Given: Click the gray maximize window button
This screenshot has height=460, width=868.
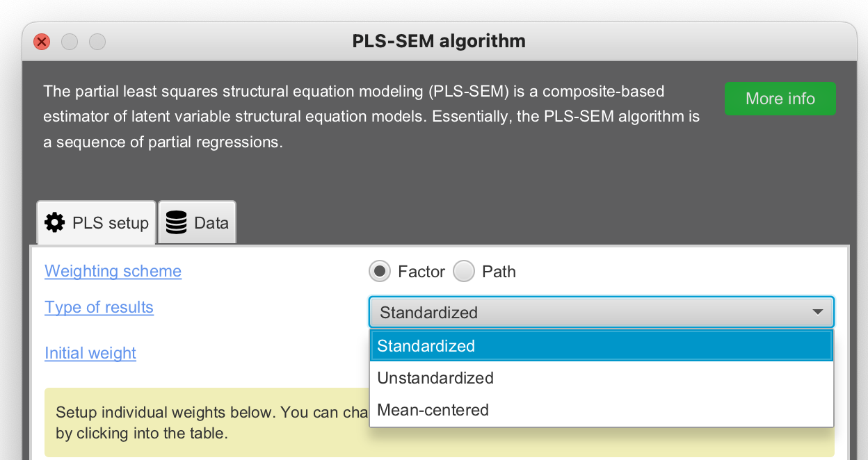Looking at the screenshot, I should 97,42.
